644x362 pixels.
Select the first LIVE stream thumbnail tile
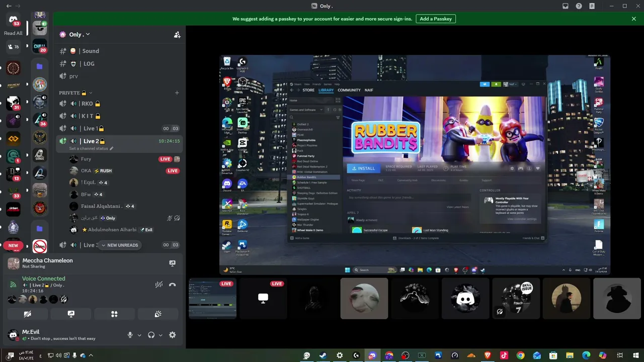(x=213, y=299)
